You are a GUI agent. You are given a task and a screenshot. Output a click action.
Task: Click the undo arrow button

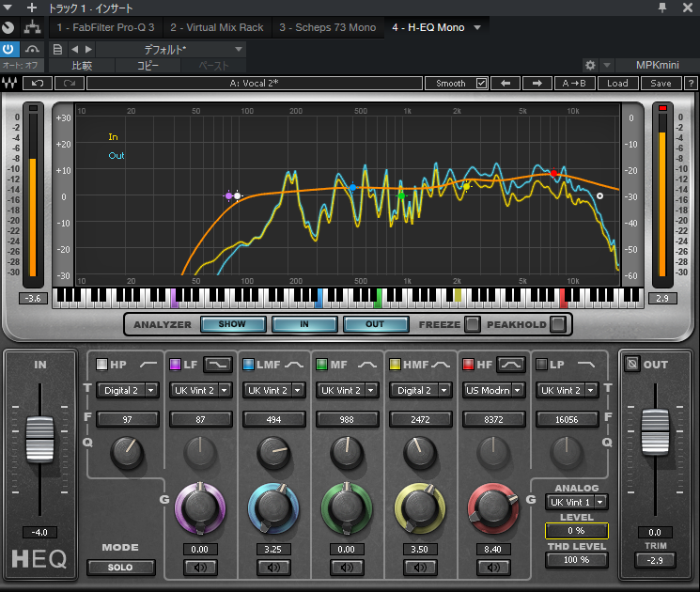tap(38, 83)
